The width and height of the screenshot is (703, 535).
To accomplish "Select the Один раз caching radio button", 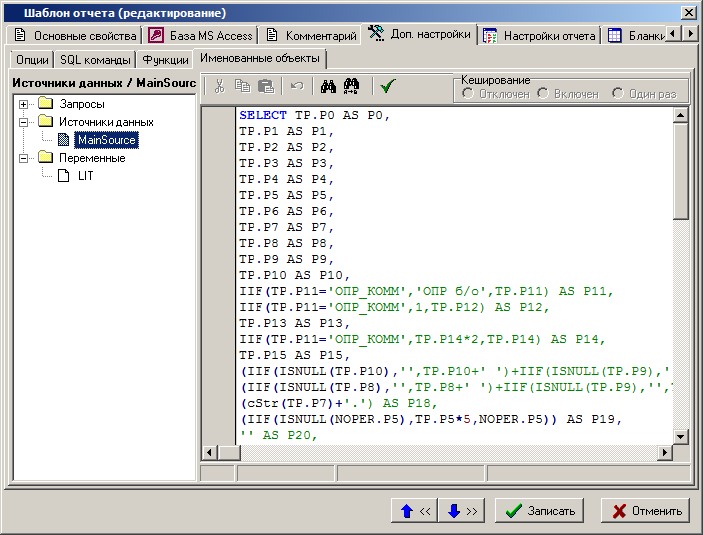I will click(619, 93).
